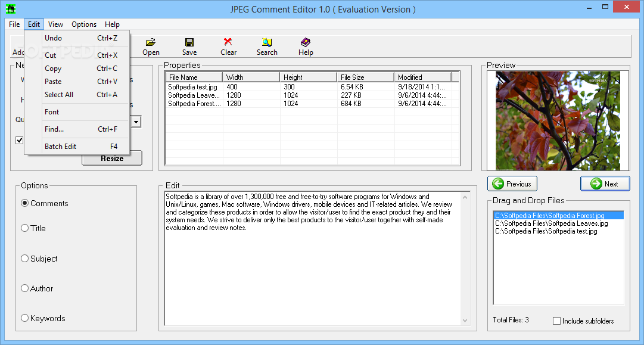The height and width of the screenshot is (345, 644).
Task: Sort by the File Name column header
Action: [x=194, y=77]
